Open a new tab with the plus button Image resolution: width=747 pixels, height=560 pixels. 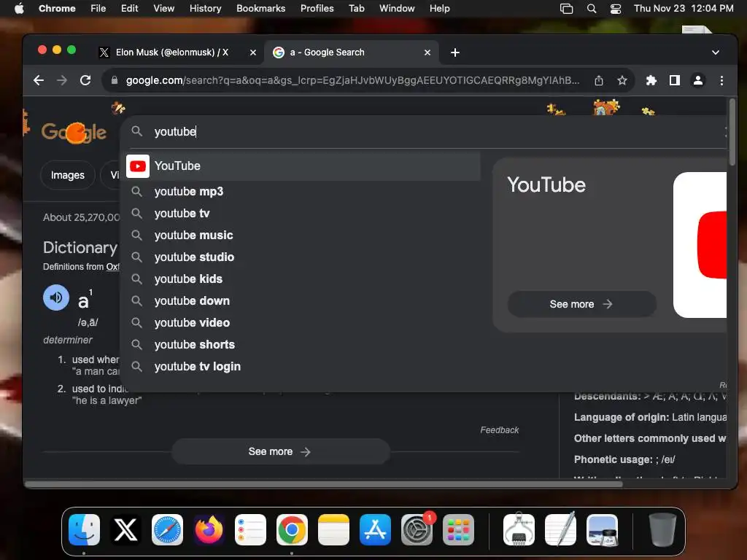[455, 52]
